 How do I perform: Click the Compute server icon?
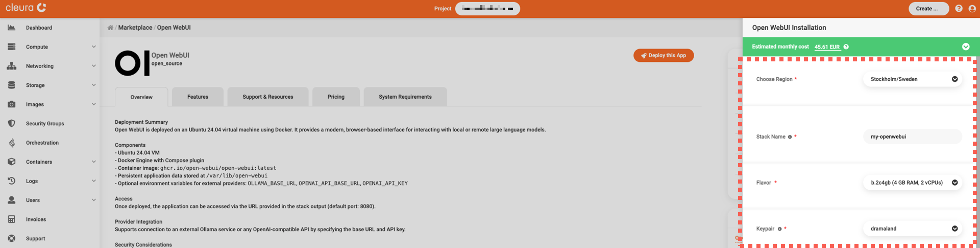coord(11,47)
